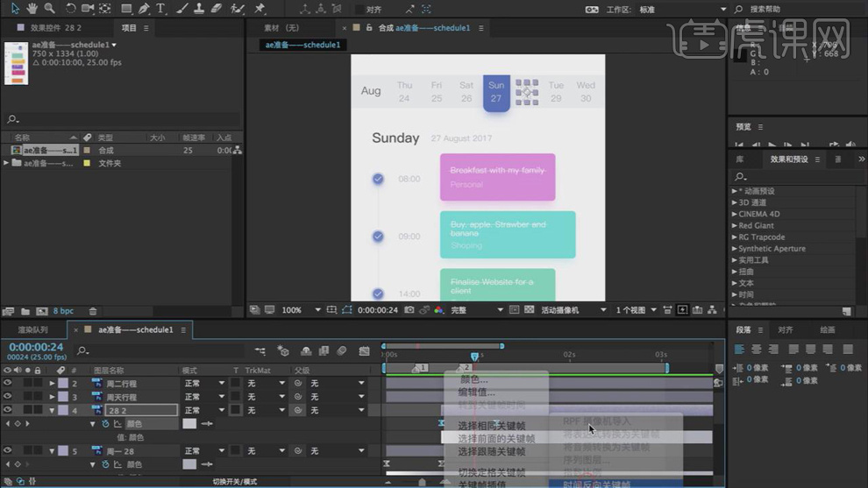Click the 8 bpc color depth button
868x488 pixels.
(63, 311)
